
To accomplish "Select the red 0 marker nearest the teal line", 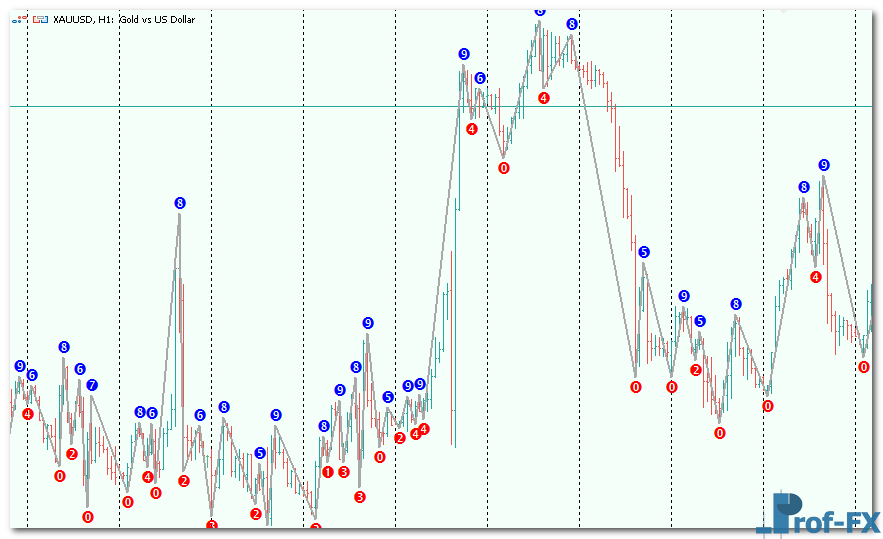I will click(504, 168).
